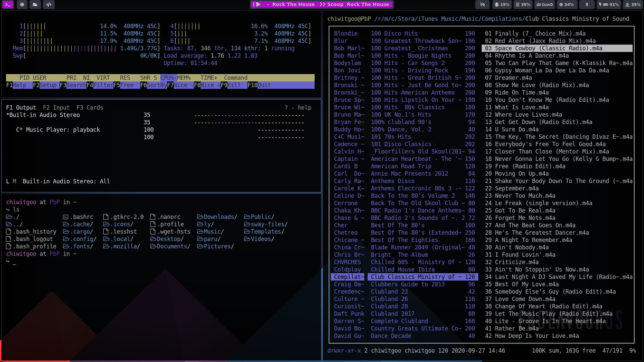This screenshot has height=362, width=644.
Task: Click the Templates/ folder icon in ls output
Action: click(247, 232)
